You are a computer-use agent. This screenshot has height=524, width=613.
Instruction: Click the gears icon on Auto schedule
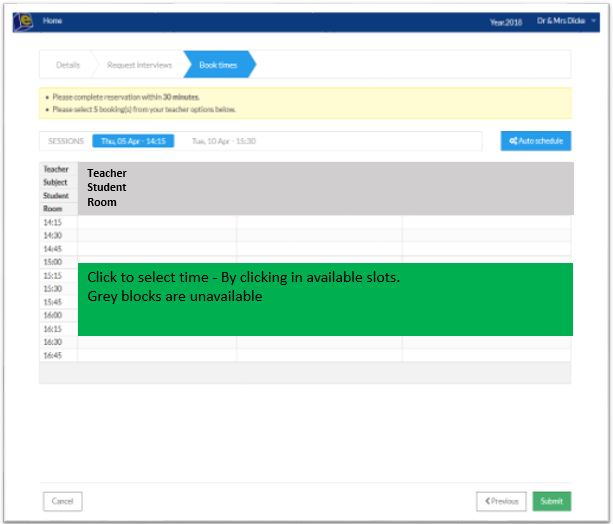pyautogui.click(x=513, y=141)
